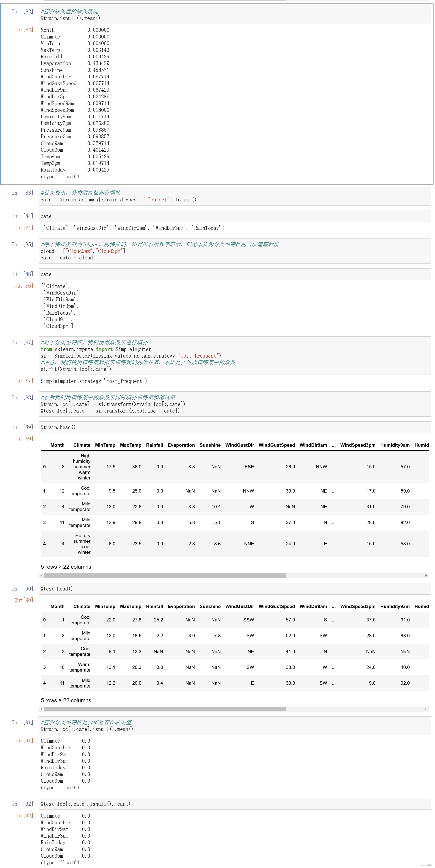Click the 'Cloud3pm' entry in Out[86] list
435x868 pixels.
coord(58,326)
